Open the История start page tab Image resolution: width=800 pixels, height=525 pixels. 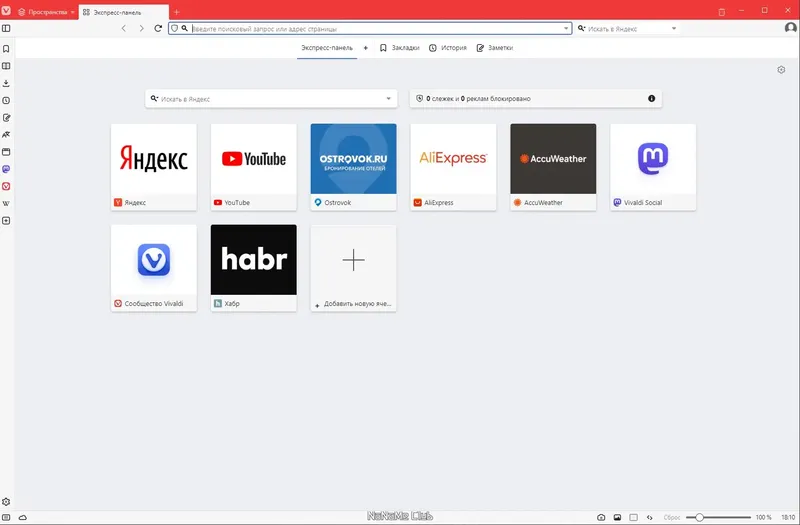[448, 48]
